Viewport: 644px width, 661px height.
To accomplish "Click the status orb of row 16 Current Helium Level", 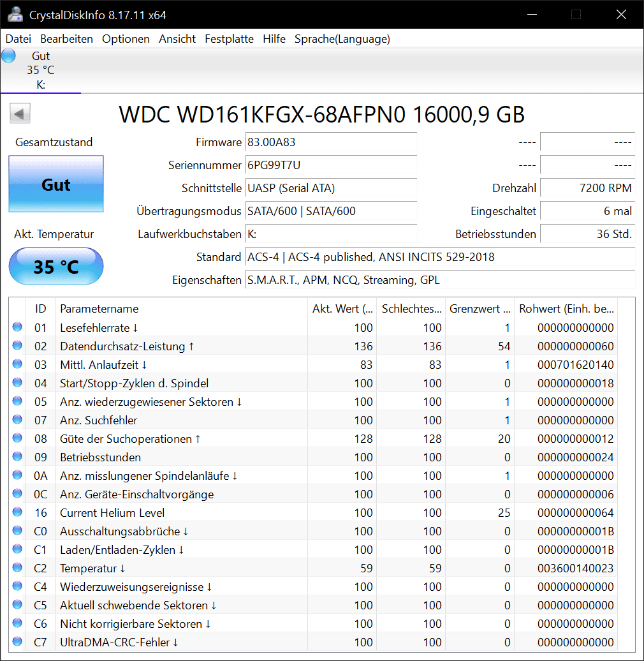I will (x=17, y=512).
